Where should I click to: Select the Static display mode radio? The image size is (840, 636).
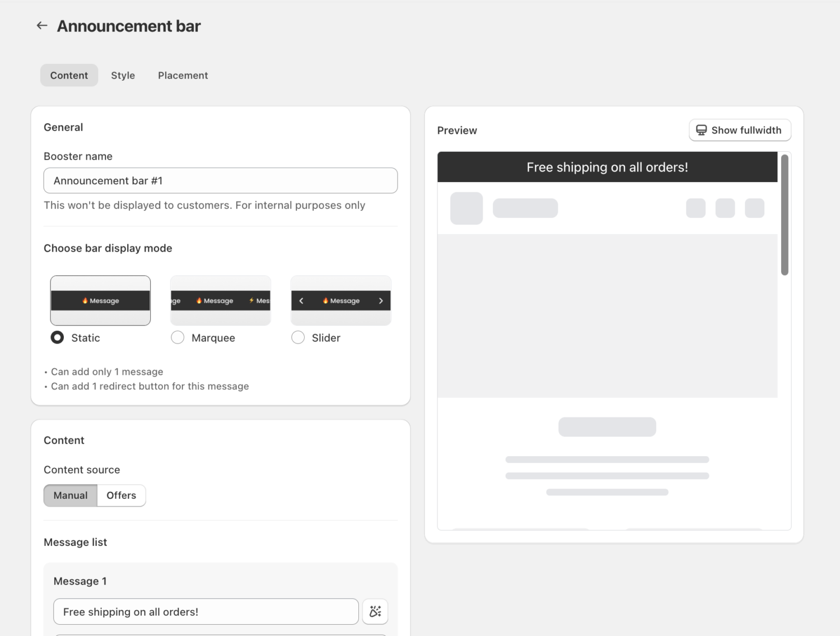tap(57, 337)
